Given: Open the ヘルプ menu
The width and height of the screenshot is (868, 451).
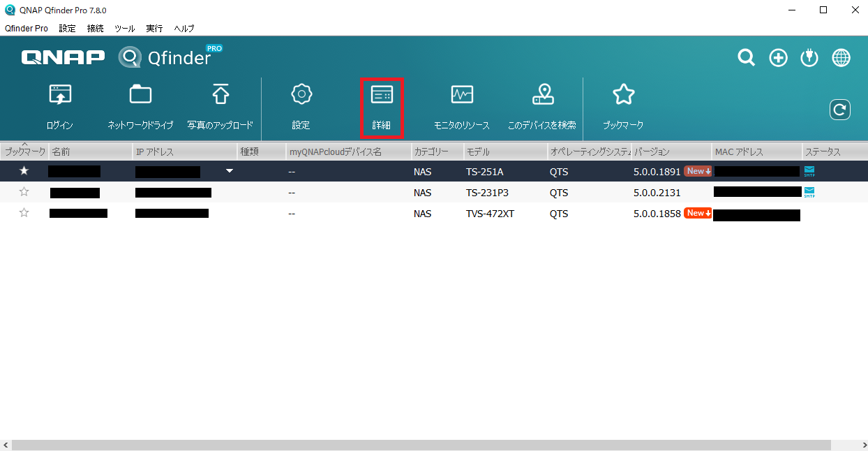Looking at the screenshot, I should 184,29.
